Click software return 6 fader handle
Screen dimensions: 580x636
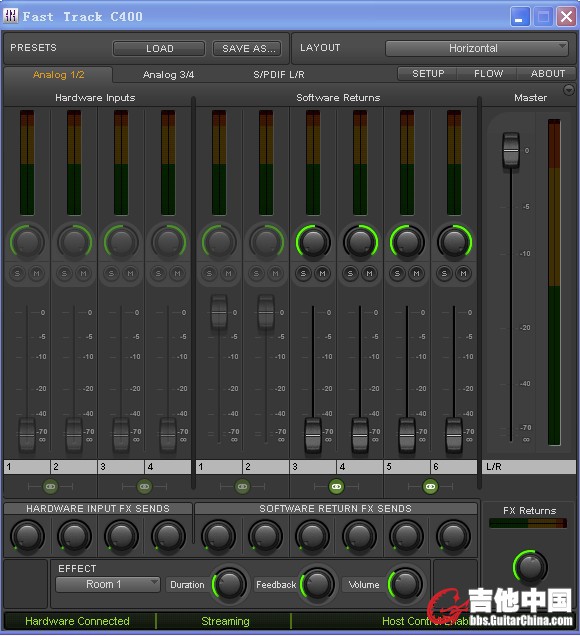[454, 436]
